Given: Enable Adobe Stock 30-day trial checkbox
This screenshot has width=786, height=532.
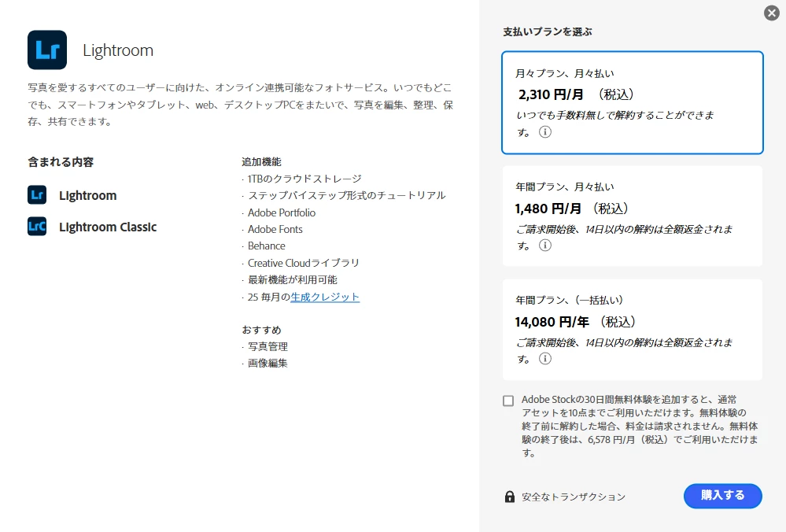Looking at the screenshot, I should tap(508, 401).
